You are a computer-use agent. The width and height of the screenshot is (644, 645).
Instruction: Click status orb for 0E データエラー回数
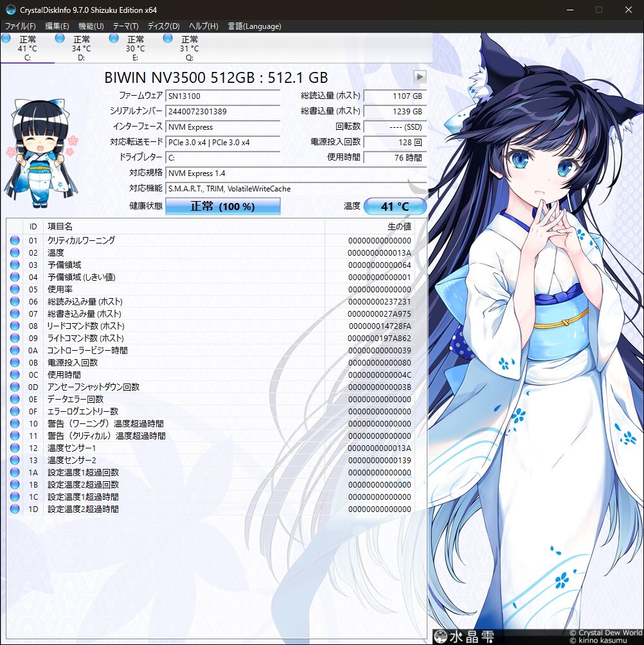(15, 399)
